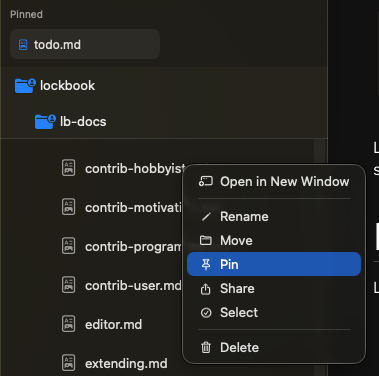Open the contrib-motivati file
The width and height of the screenshot is (379, 376).
(133, 208)
